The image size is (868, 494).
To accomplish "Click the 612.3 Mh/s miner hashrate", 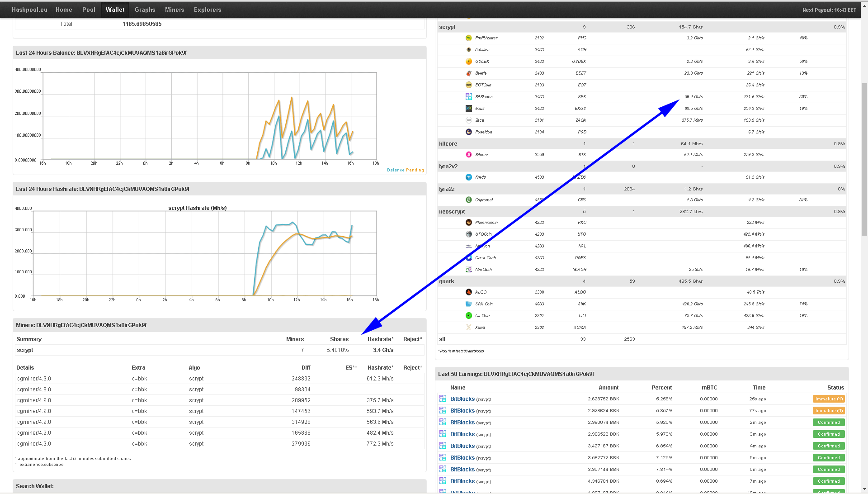I will point(380,379).
